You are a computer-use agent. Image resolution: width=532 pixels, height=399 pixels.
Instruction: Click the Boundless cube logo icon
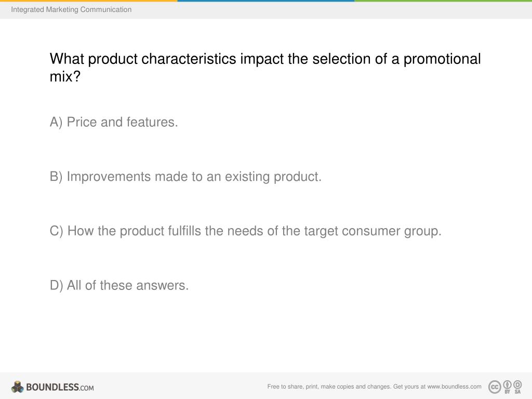point(17,387)
